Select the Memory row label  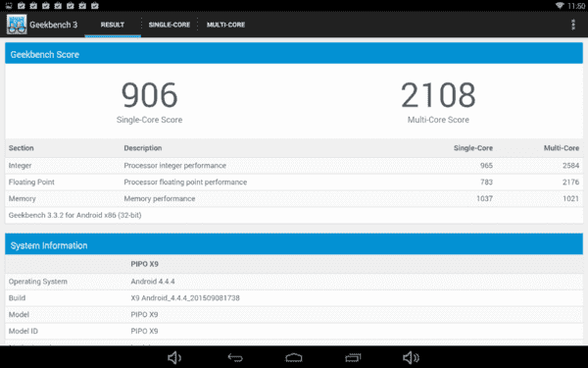(23, 198)
